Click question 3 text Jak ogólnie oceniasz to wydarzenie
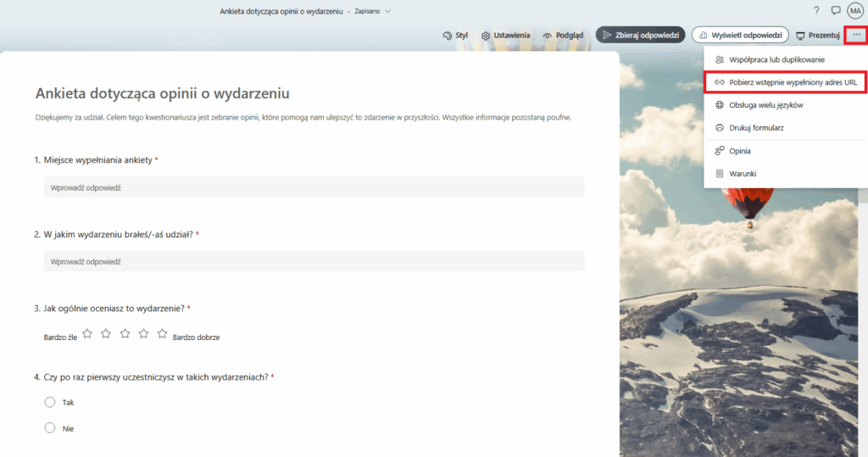This screenshot has width=868, height=457. 114,309
